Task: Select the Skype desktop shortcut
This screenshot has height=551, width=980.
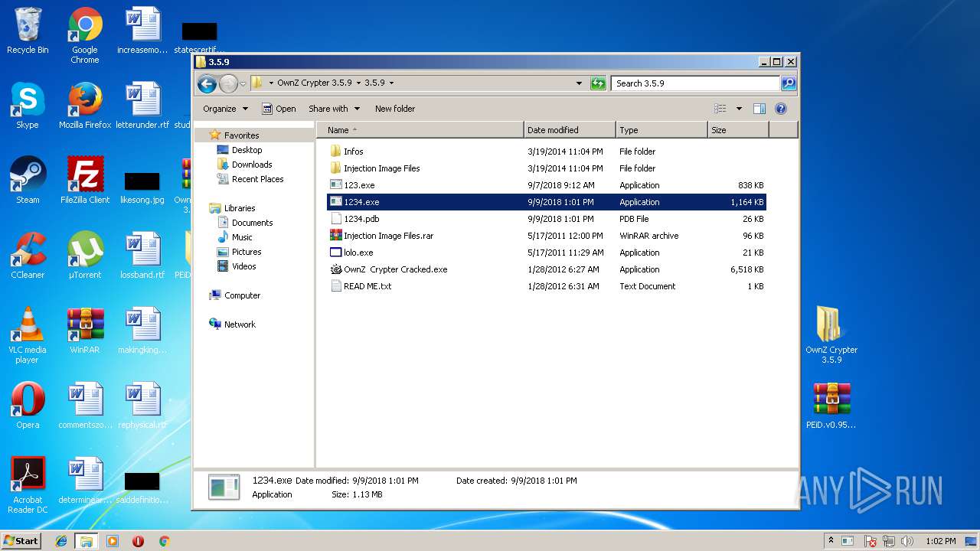Action: (28, 106)
